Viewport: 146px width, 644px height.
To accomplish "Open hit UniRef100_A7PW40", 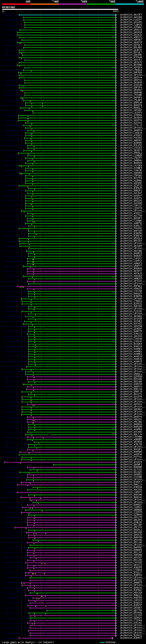I will (x=131, y=27).
